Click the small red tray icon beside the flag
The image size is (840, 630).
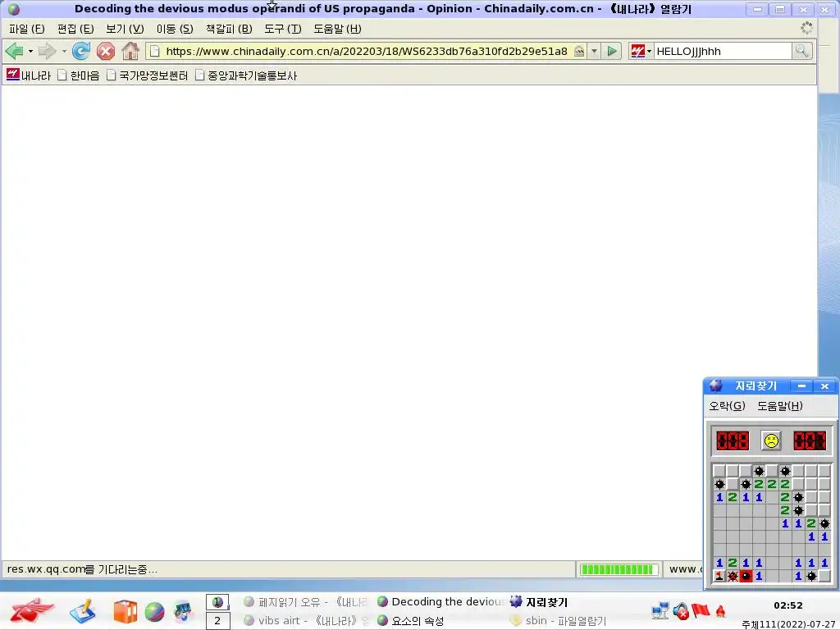[x=720, y=611]
